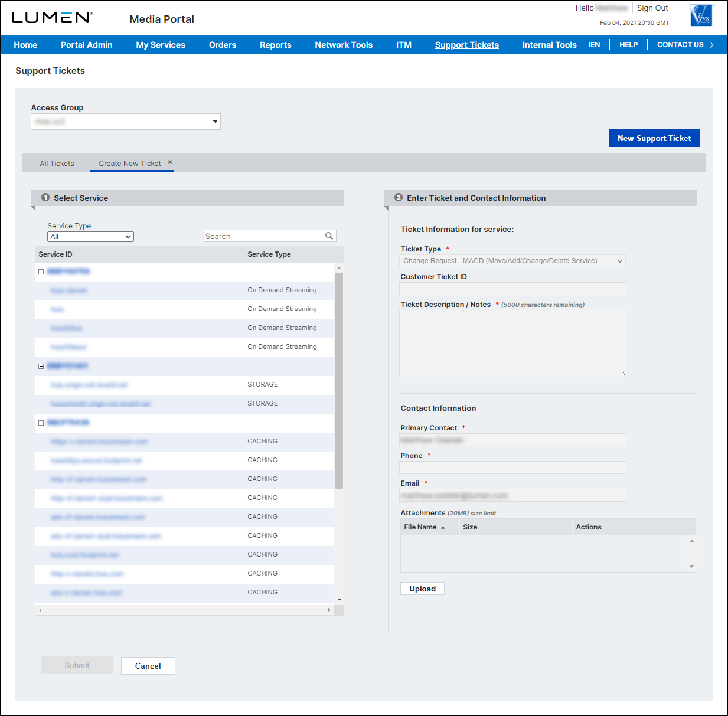
Task: Open the Home menu
Action: (25, 45)
